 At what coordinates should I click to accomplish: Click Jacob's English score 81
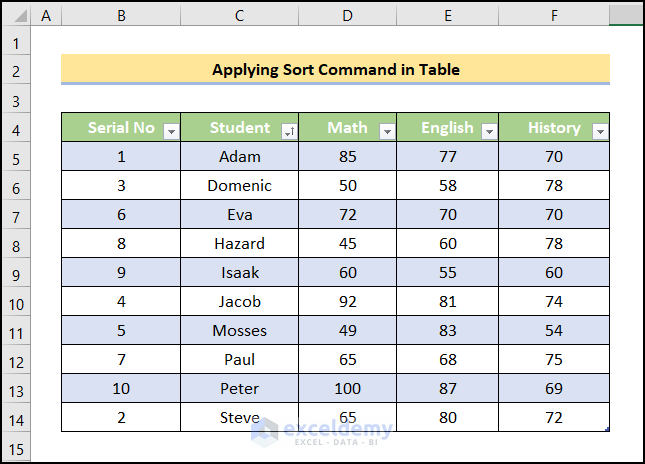(x=446, y=302)
